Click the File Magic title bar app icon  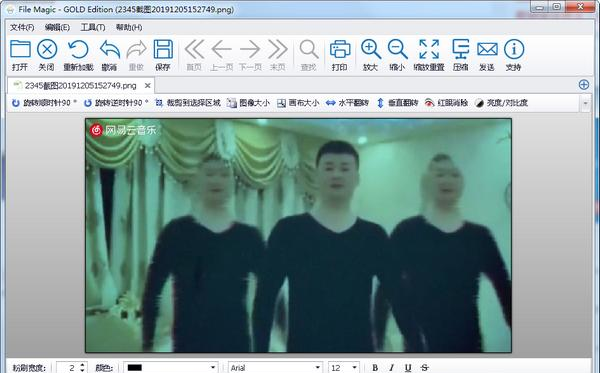10,9
